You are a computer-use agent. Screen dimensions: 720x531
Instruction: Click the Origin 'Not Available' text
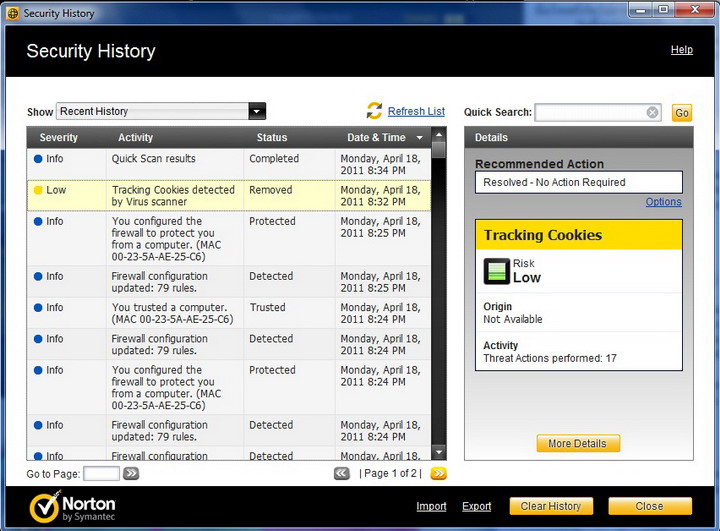coord(512,319)
